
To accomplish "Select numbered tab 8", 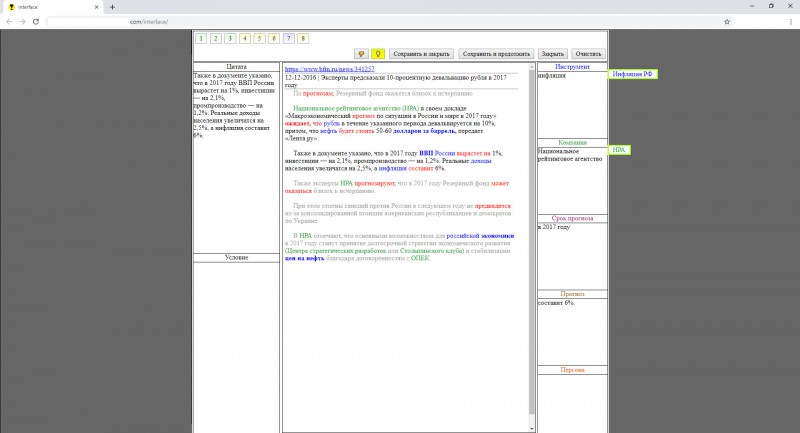I will click(x=303, y=38).
